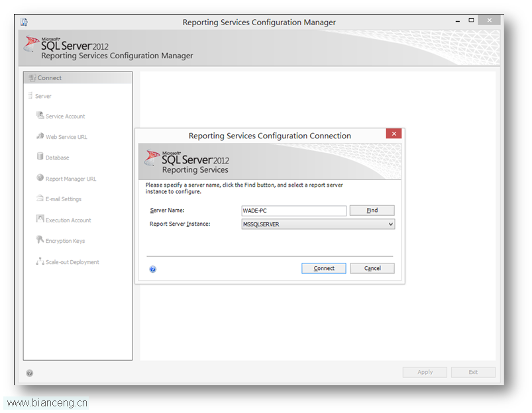532x413 pixels.
Task: Go to the Web Service URL page
Action: pyautogui.click(x=66, y=137)
